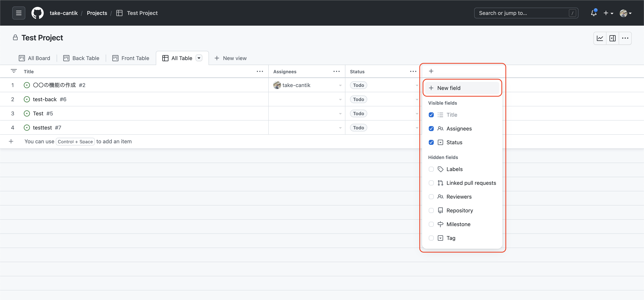
Task: Click the New view button
Action: pos(230,58)
